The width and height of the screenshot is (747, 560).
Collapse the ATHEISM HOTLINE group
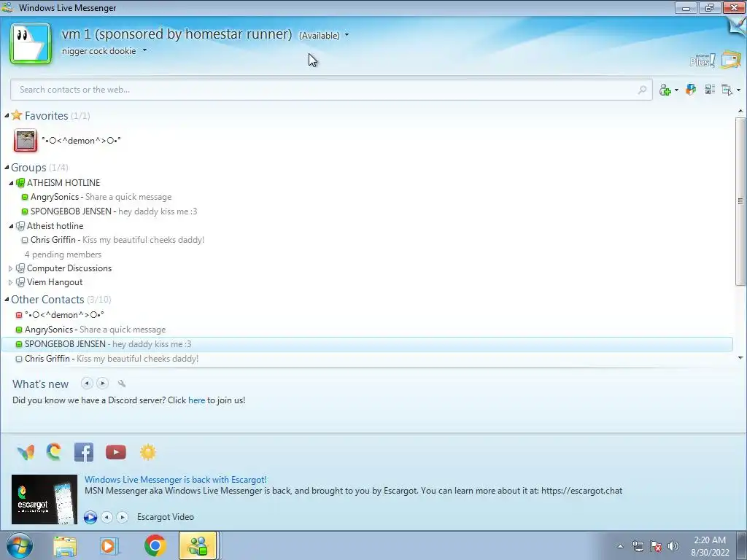coord(11,183)
